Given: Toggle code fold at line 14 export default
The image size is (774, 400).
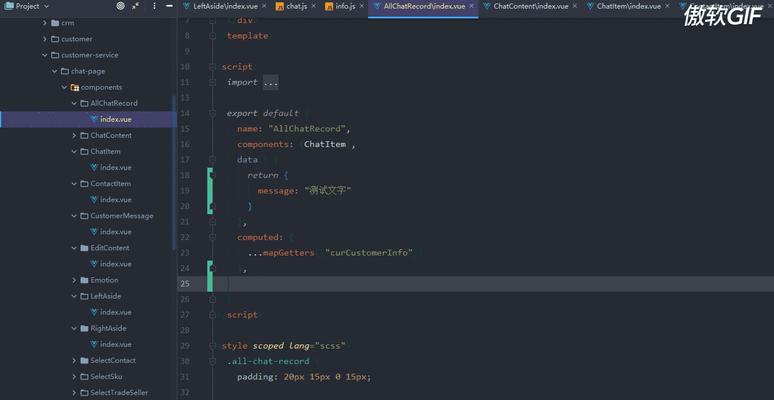Looking at the screenshot, I should click(212, 113).
